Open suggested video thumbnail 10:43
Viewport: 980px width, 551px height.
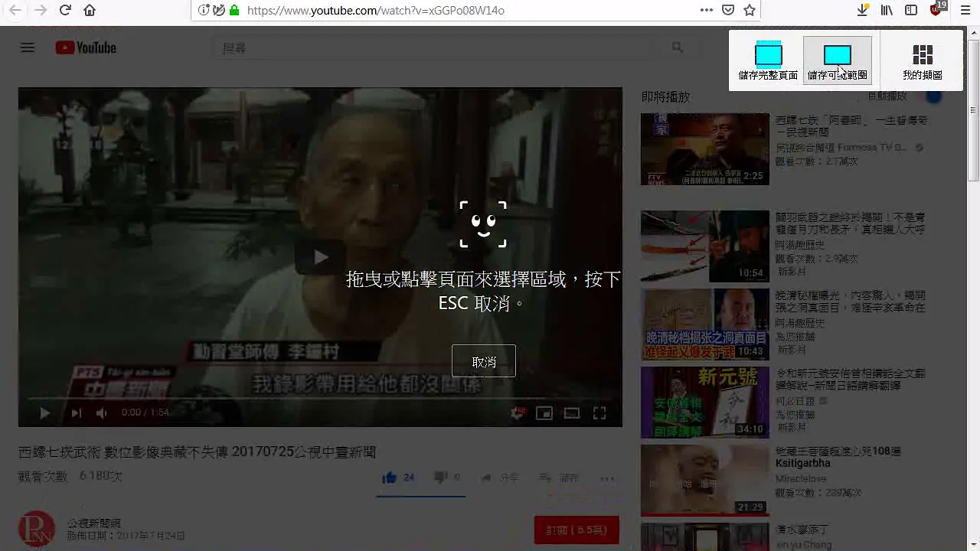click(704, 324)
